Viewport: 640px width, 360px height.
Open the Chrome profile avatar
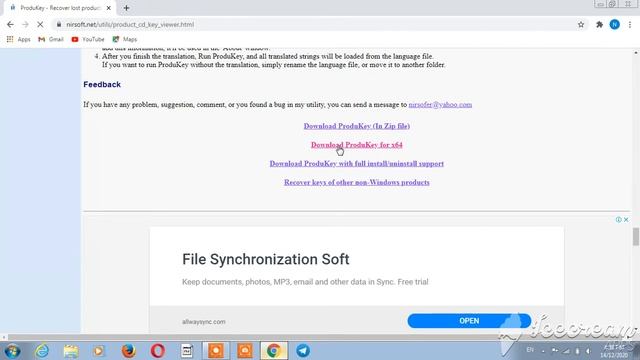[x=614, y=24]
